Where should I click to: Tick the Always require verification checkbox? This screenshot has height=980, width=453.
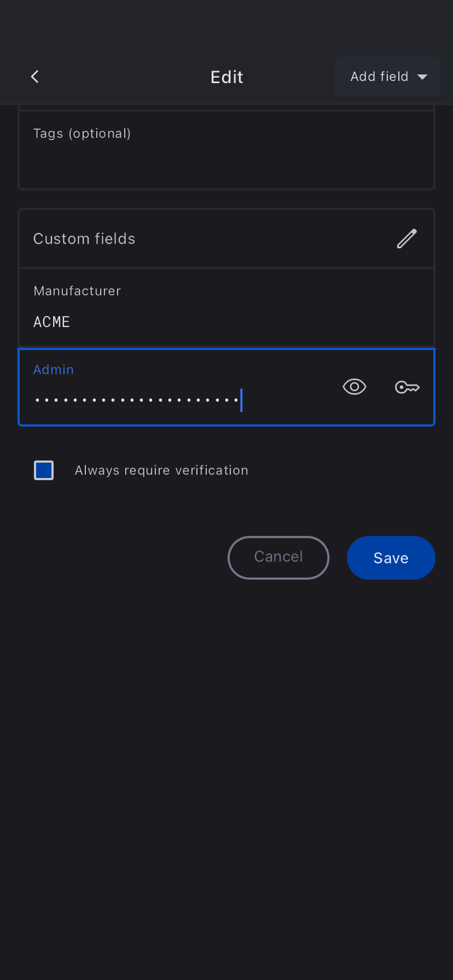click(44, 470)
